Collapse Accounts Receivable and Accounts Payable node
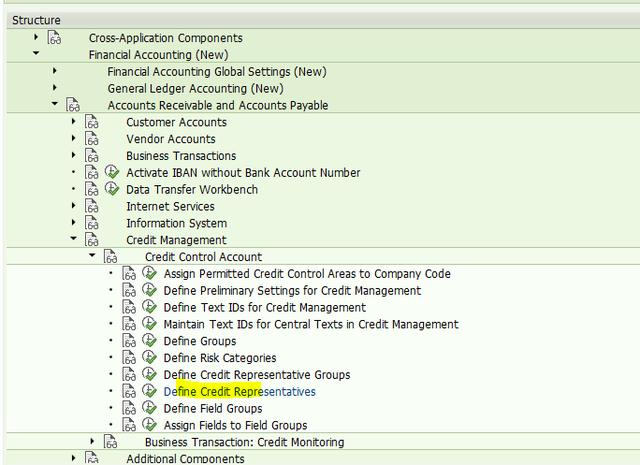This screenshot has width=640, height=465. coord(55,104)
